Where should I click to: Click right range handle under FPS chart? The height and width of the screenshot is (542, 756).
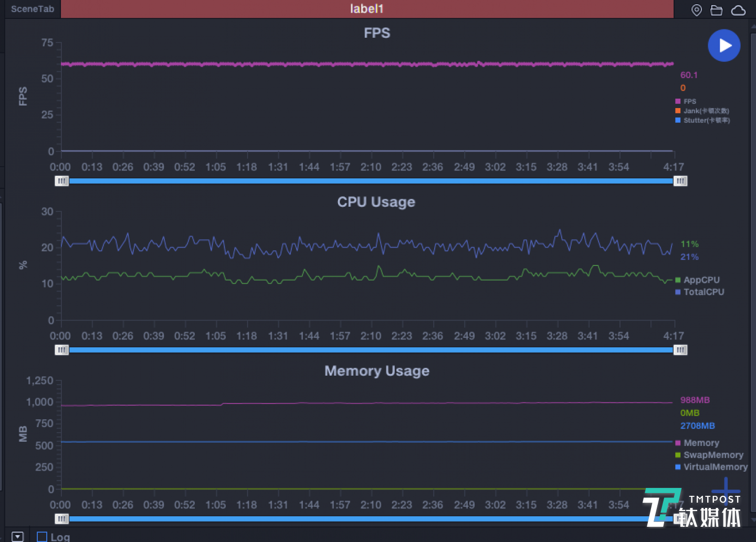pyautogui.click(x=680, y=181)
